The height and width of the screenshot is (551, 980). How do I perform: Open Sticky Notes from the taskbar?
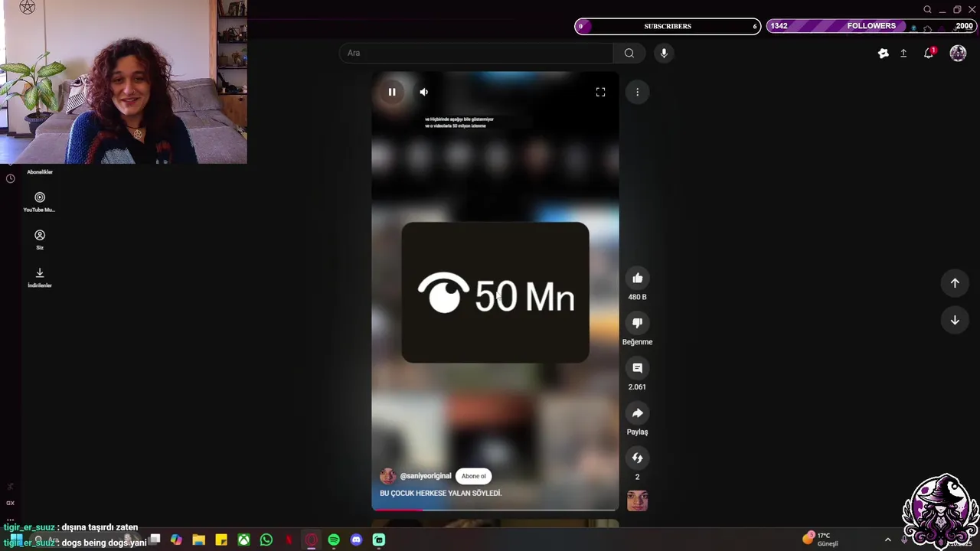click(221, 540)
